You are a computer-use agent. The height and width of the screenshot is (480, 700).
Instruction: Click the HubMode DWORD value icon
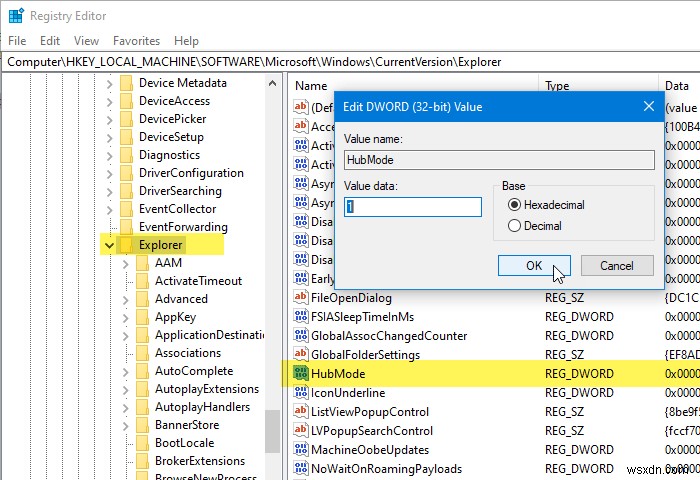[301, 373]
